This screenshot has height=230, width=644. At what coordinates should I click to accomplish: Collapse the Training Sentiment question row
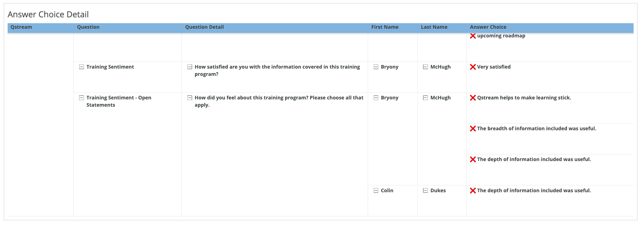[82, 67]
